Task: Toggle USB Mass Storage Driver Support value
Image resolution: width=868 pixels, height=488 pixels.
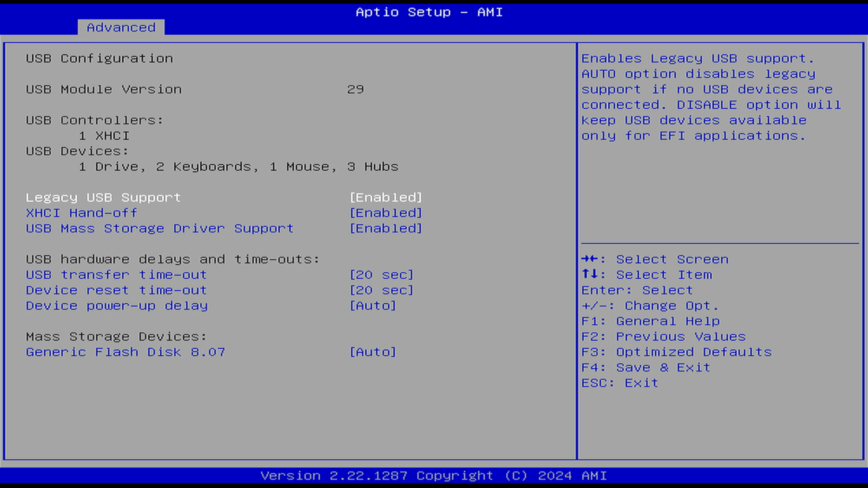Action: tap(385, 228)
